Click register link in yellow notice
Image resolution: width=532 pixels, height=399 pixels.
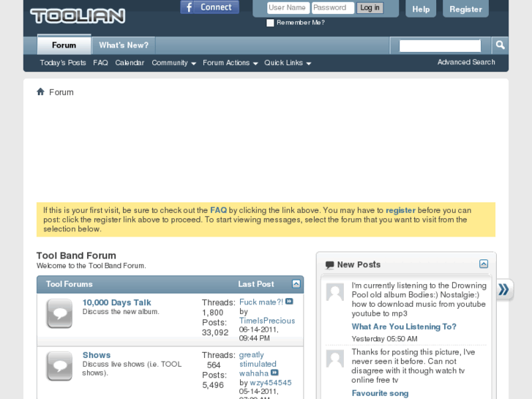(x=400, y=210)
